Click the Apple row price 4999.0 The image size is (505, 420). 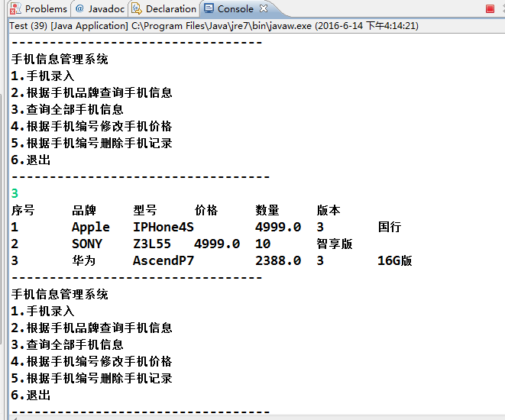[278, 228]
